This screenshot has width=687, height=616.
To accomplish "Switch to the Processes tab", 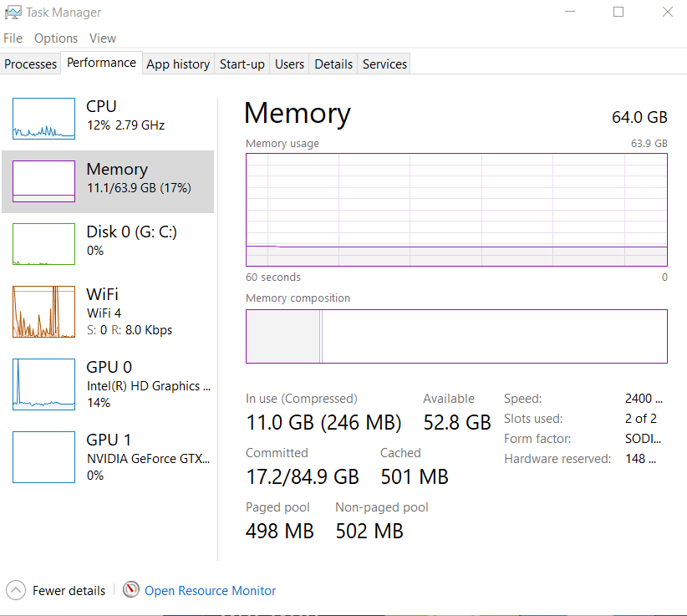I will tap(31, 64).
